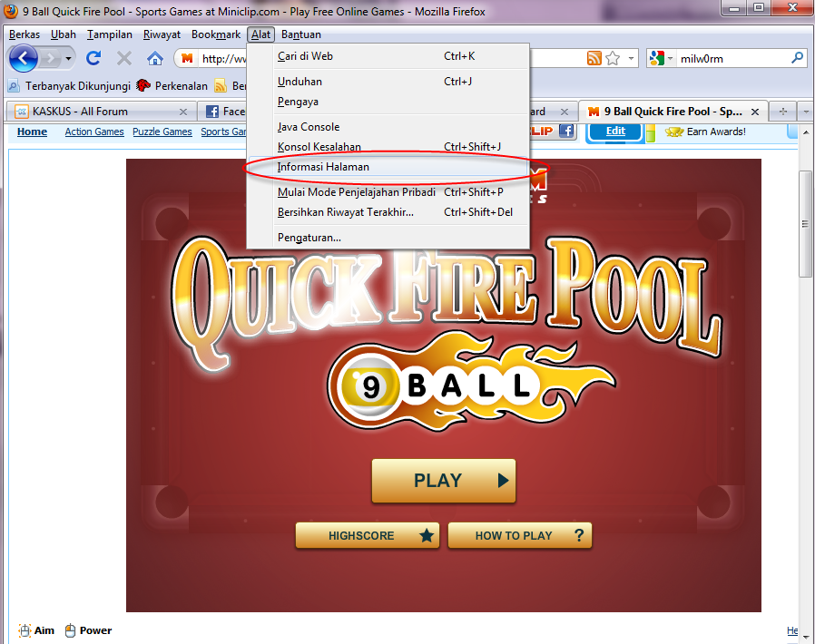This screenshot has width=815, height=644.
Task: Open the Bookmark menu
Action: click(216, 34)
